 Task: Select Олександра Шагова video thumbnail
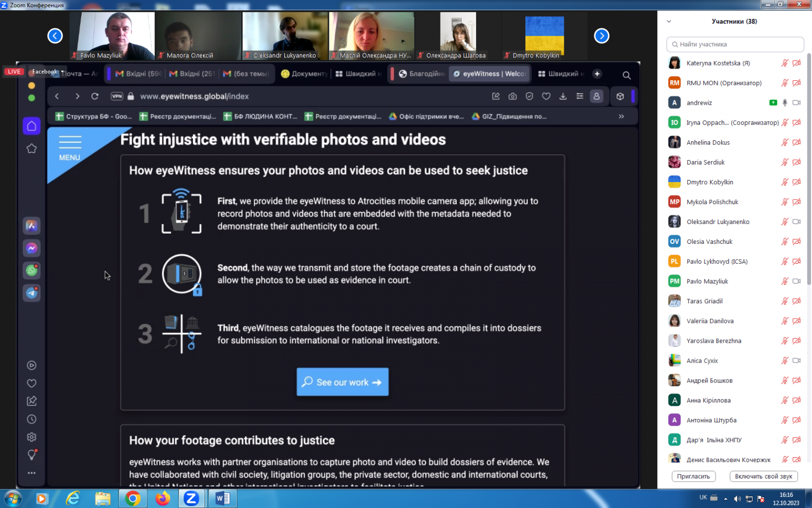pyautogui.click(x=458, y=36)
